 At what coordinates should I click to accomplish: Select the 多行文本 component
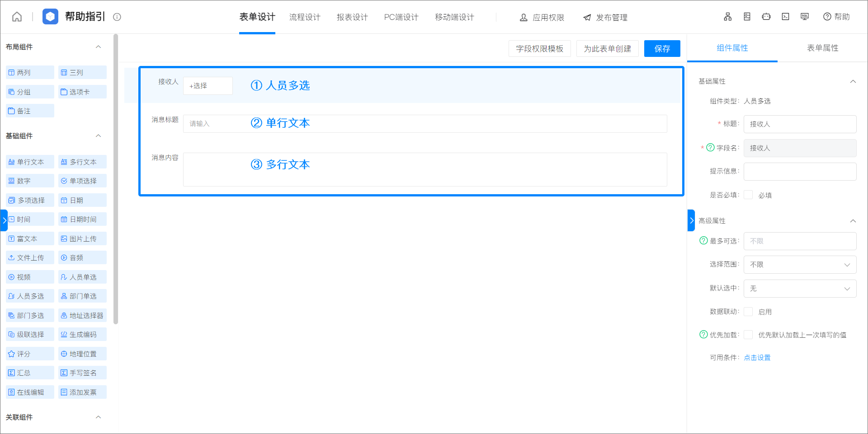pos(82,162)
